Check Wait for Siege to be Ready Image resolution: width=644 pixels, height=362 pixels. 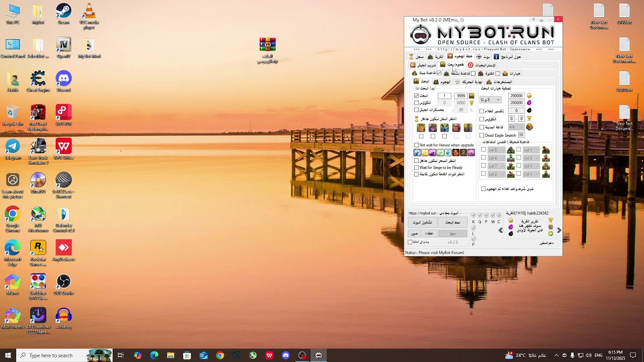tap(417, 167)
